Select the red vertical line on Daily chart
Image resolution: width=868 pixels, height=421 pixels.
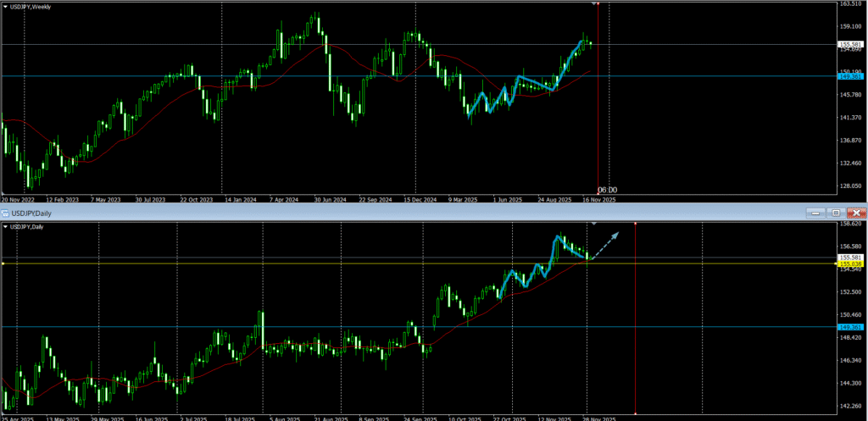[x=636, y=339]
